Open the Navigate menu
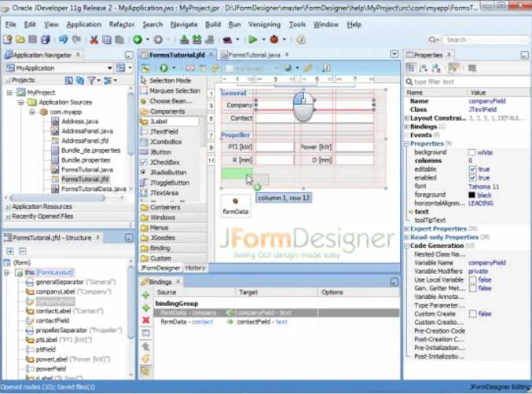Viewport: 532px width, 394px height. click(x=184, y=24)
